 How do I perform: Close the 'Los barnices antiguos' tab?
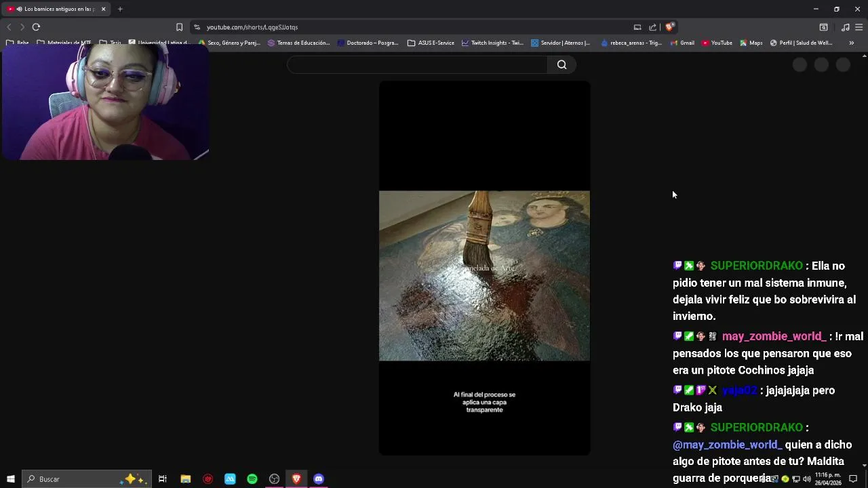pyautogui.click(x=103, y=9)
